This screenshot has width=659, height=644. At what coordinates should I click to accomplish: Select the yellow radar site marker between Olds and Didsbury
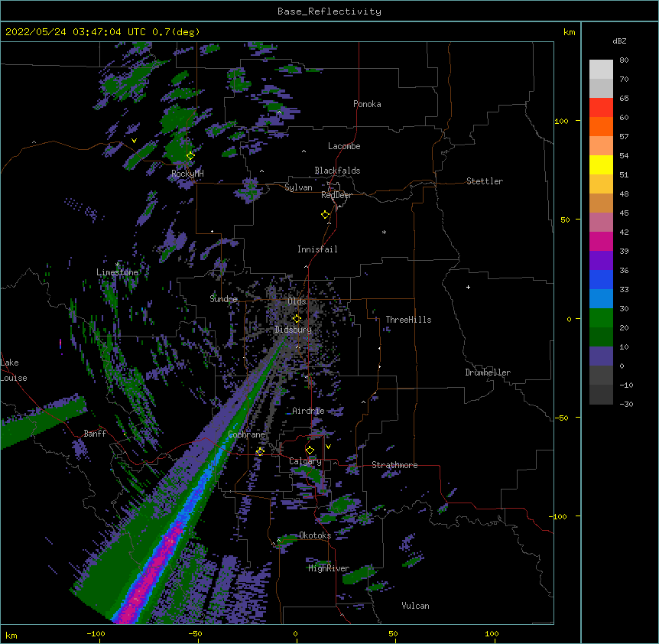point(297,318)
